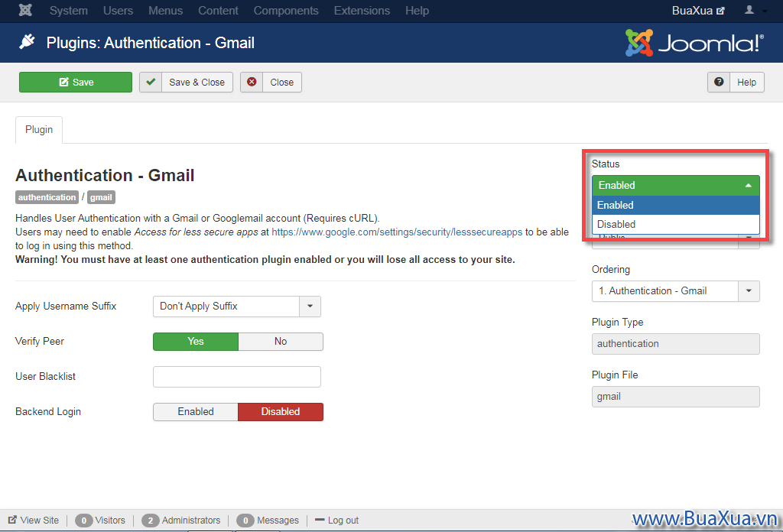The height and width of the screenshot is (532, 783).
Task: Click the Log out dash icon
Action: pyautogui.click(x=320, y=520)
